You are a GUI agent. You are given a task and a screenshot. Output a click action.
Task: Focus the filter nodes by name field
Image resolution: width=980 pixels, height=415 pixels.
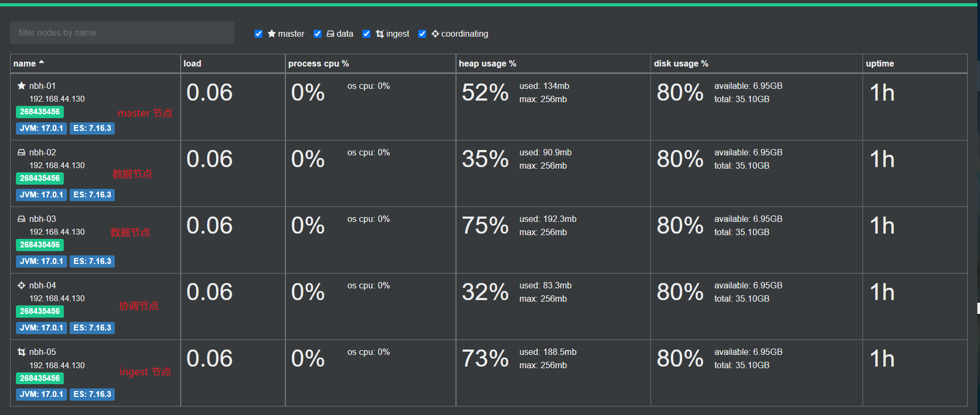pyautogui.click(x=122, y=33)
